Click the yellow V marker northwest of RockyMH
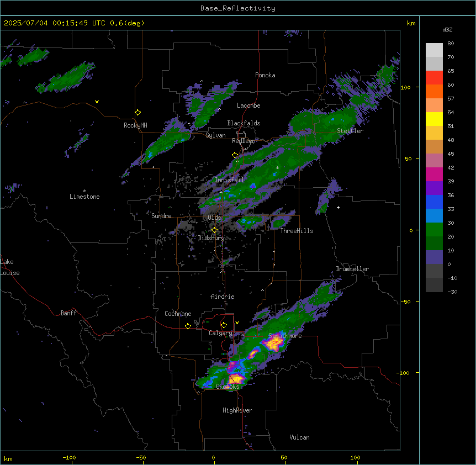Screen dimensions: 476x465 [x=97, y=102]
